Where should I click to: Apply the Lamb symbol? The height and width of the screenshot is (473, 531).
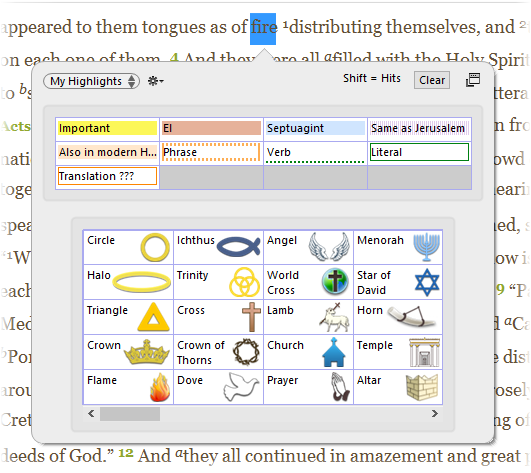coord(308,317)
